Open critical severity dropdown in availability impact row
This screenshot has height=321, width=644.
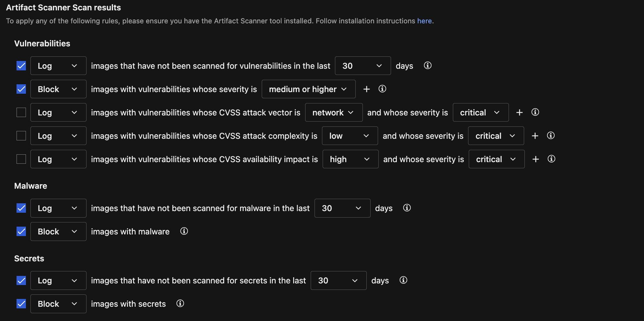click(x=497, y=159)
